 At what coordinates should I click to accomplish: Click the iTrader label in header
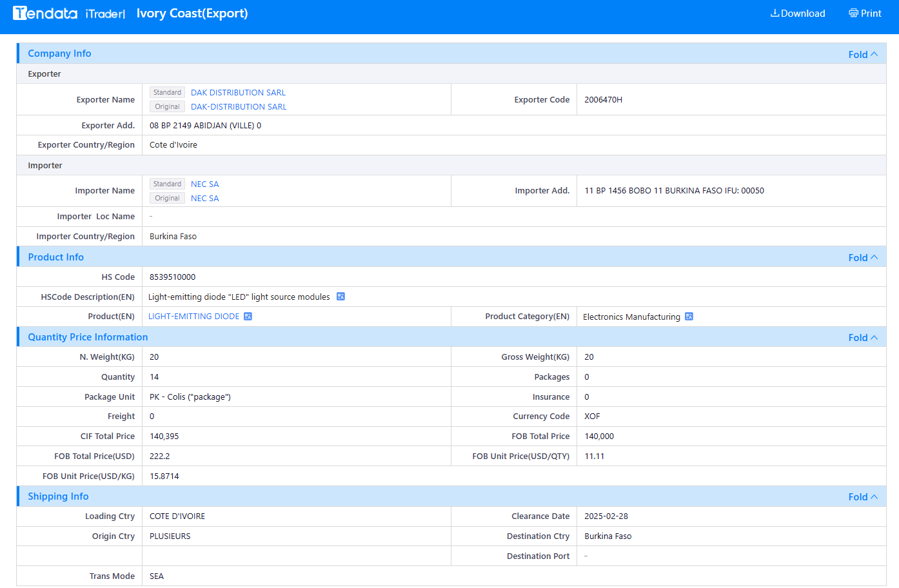click(x=105, y=14)
